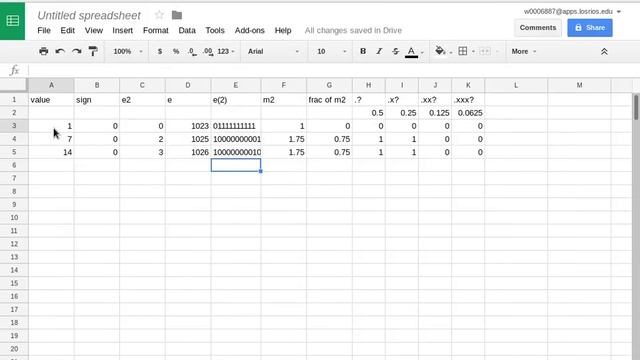
Task: Open the Format menu
Action: point(156,30)
